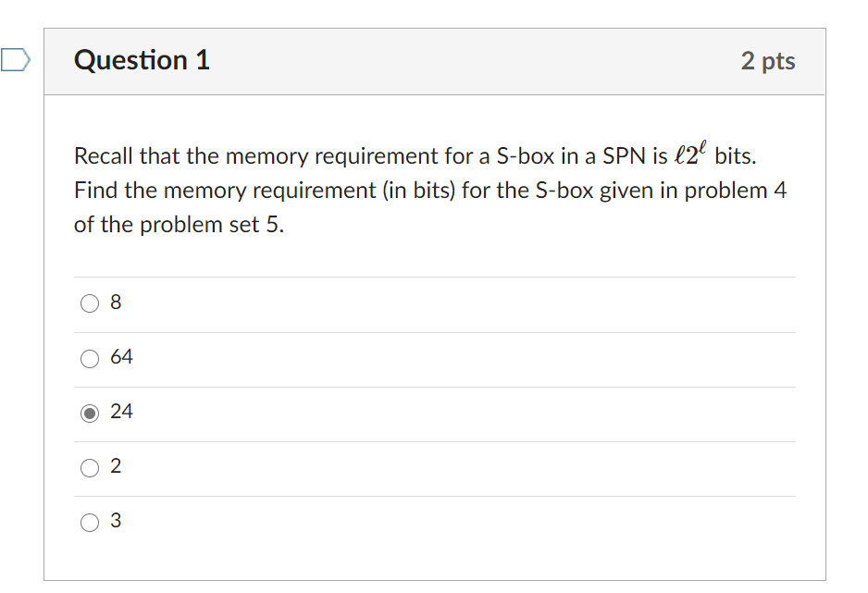Click the gray question header bar

pyautogui.click(x=435, y=61)
